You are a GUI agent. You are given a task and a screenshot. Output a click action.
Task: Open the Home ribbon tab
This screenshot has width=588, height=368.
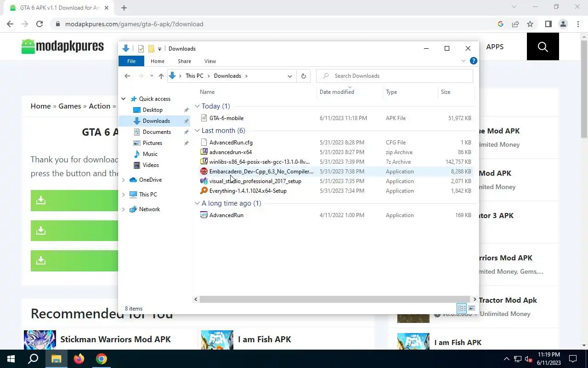coord(158,61)
